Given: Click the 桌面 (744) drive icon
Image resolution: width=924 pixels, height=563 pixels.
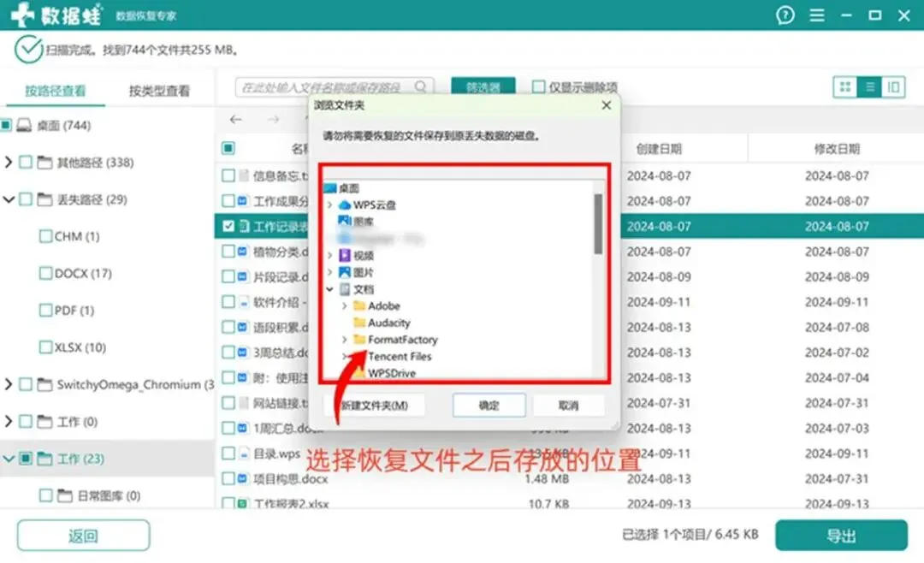Looking at the screenshot, I should point(24,125).
